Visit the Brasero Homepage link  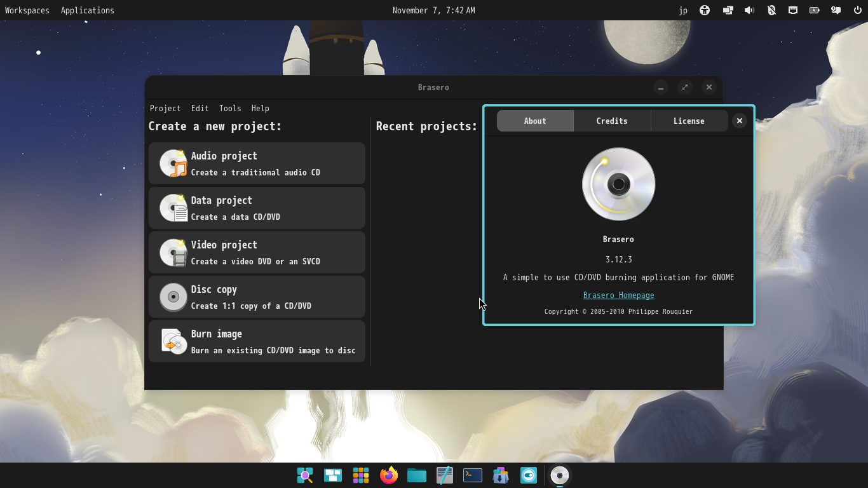click(x=618, y=295)
